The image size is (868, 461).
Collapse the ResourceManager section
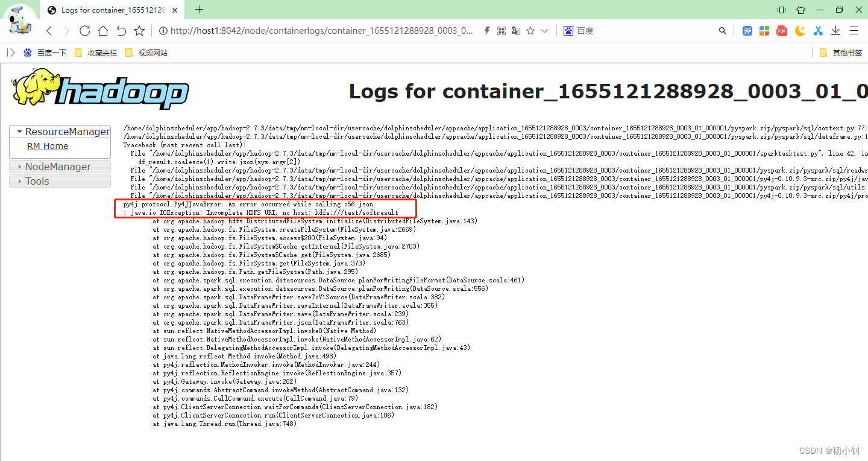(x=60, y=132)
